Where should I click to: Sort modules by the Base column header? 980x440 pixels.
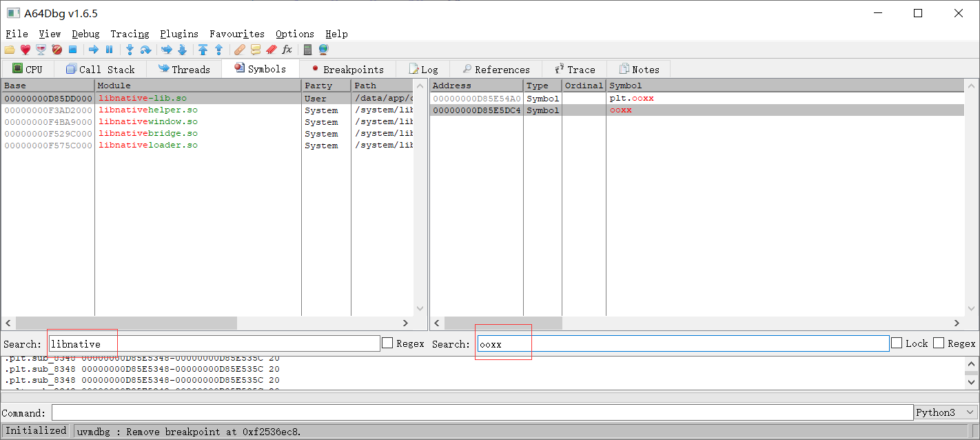click(48, 86)
